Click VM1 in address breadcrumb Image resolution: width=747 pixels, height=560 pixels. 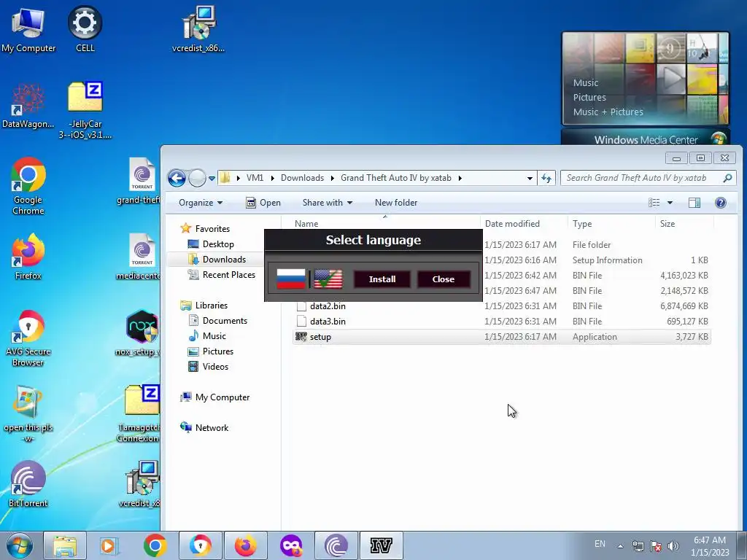255,178
